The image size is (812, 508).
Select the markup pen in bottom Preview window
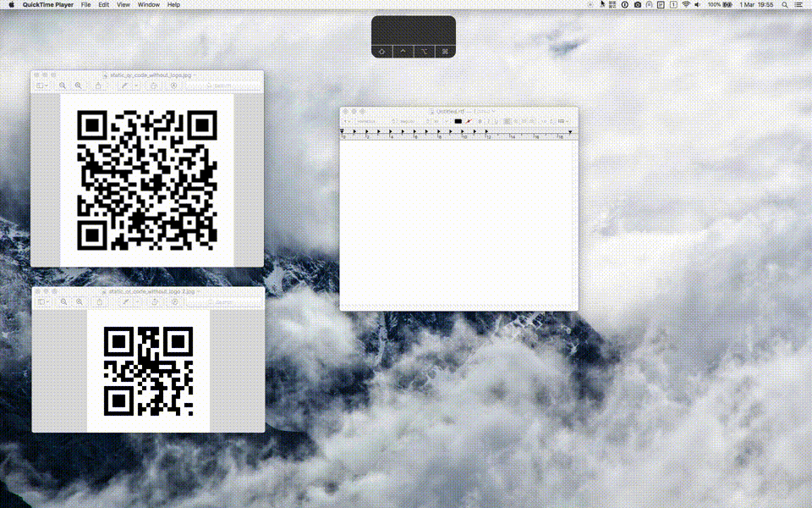click(x=126, y=301)
